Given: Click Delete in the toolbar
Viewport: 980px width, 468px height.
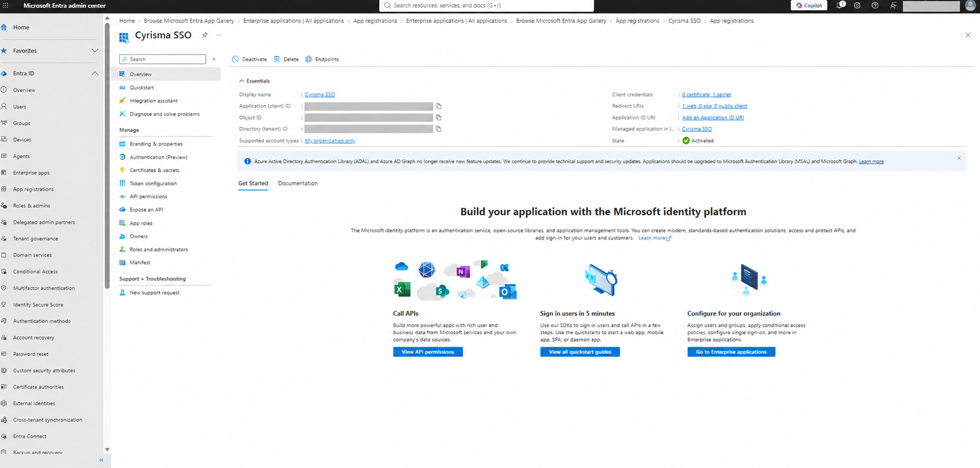Looking at the screenshot, I should click(286, 59).
